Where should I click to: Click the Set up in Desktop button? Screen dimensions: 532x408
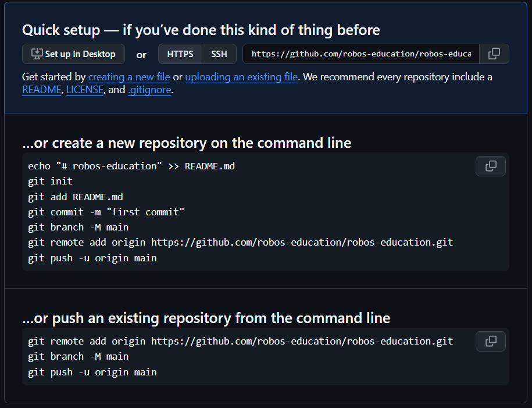pos(73,53)
